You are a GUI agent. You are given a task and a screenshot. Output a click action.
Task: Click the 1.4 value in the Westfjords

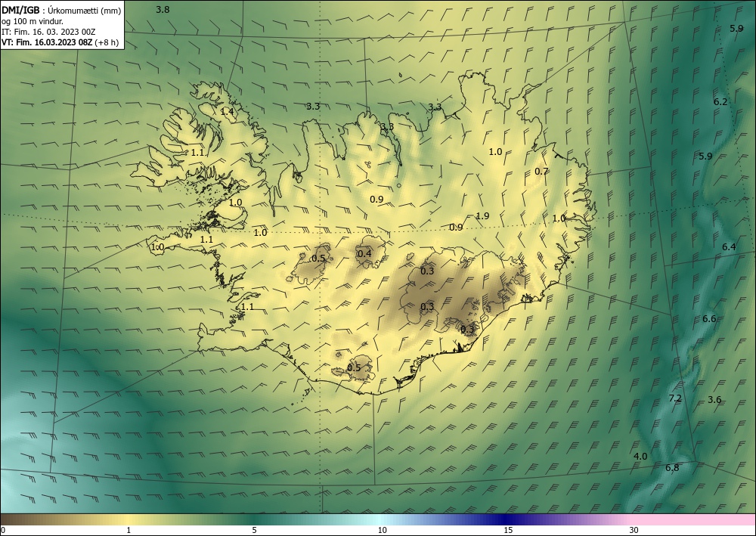click(x=227, y=111)
